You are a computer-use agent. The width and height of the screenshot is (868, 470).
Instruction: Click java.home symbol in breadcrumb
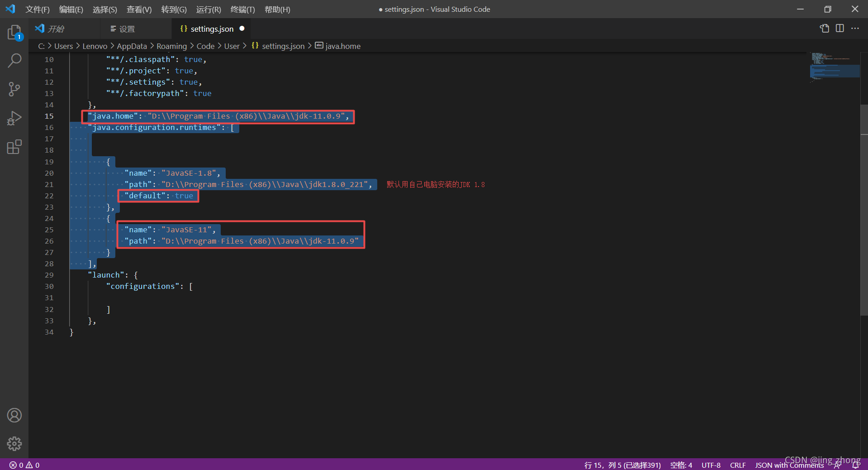[343, 46]
